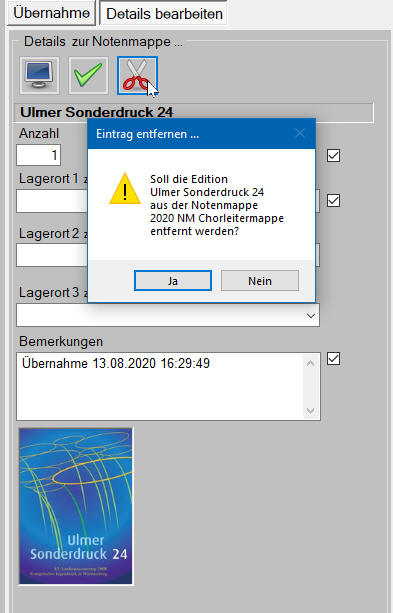The width and height of the screenshot is (393, 613).
Task: Click the Bemerkungen scrollbar up arrow
Action: pos(310,364)
